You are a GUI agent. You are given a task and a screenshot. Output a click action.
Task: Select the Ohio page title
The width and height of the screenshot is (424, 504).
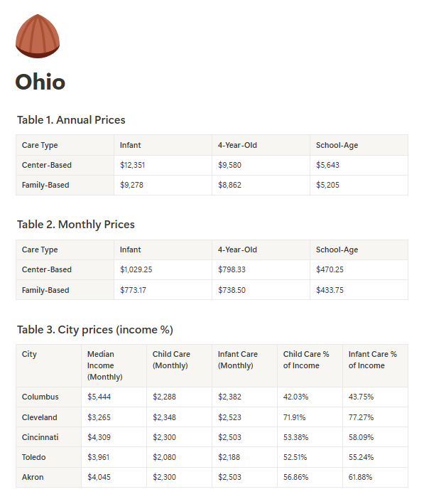(40, 82)
